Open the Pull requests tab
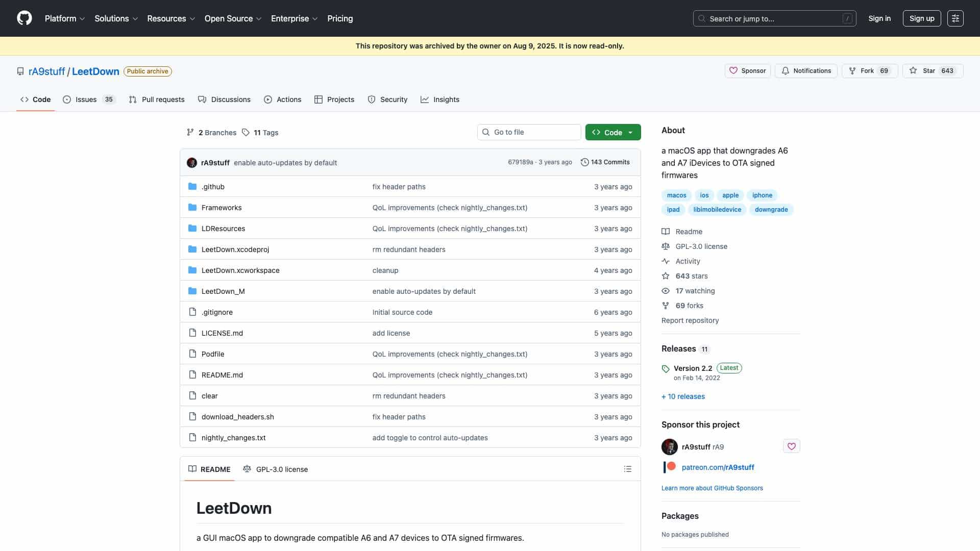Viewport: 980px width, 551px height. (157, 99)
